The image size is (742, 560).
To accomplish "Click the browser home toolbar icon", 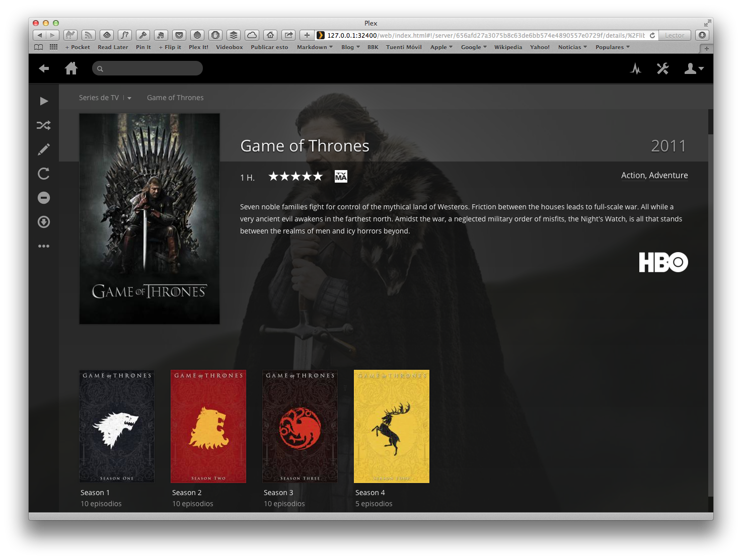I will (x=270, y=35).
